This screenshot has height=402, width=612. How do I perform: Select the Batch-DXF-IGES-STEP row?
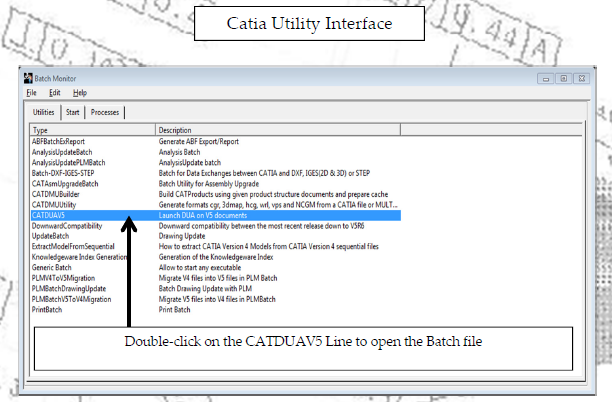pos(215,173)
